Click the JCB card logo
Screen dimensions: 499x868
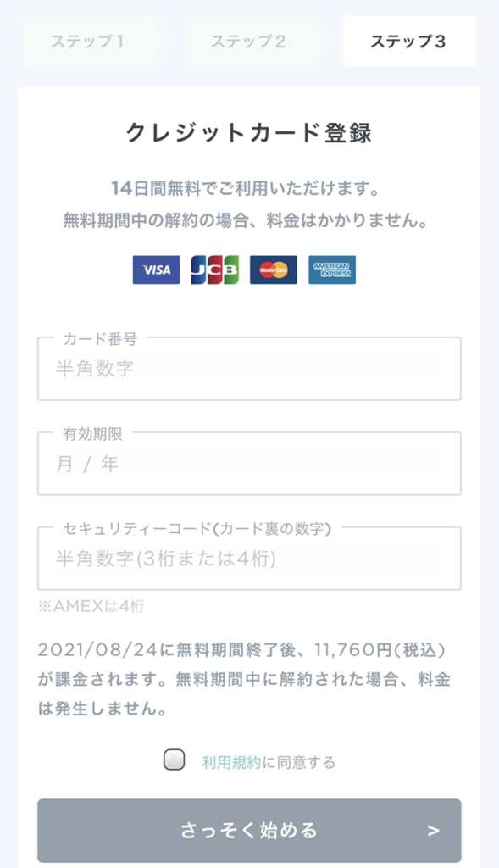point(214,270)
